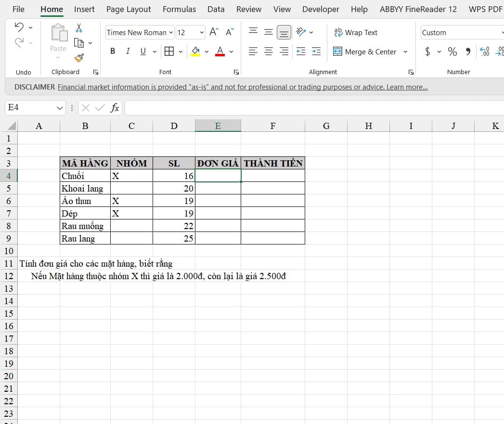
Task: Open the Name Box dropdown arrow
Action: click(x=60, y=108)
